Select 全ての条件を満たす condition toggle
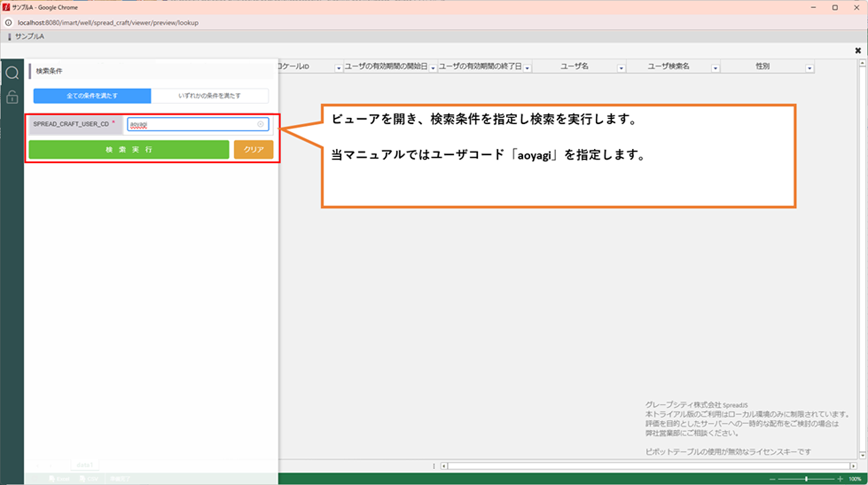 tap(92, 96)
